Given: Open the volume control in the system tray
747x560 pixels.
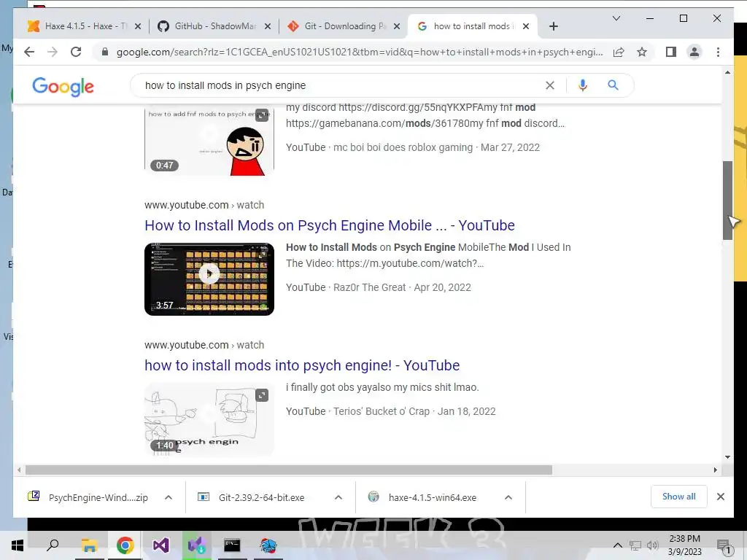Looking at the screenshot, I should click(x=653, y=545).
